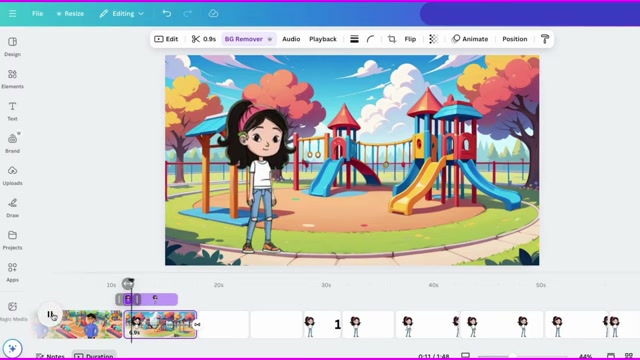Select the copy style paint roller
This screenshot has height=360, width=640.
click(x=545, y=39)
